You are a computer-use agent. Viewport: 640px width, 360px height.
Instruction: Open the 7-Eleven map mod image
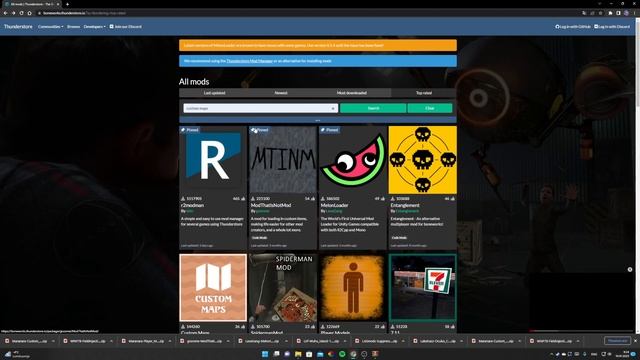tap(422, 288)
